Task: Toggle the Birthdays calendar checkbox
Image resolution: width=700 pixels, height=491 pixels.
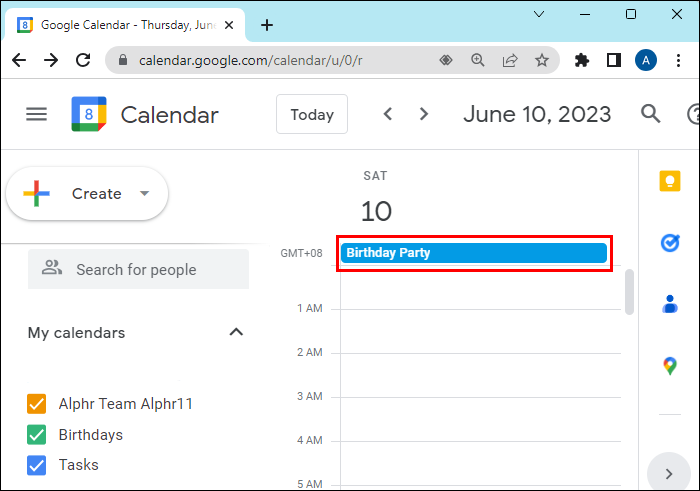Action: pos(37,435)
